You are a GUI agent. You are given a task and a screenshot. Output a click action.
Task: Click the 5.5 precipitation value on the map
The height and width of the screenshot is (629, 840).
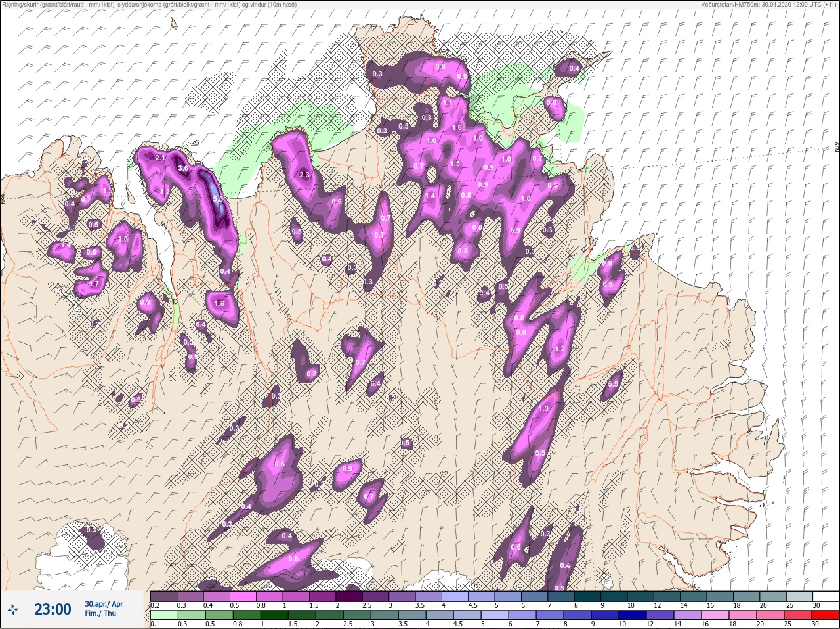point(218,199)
